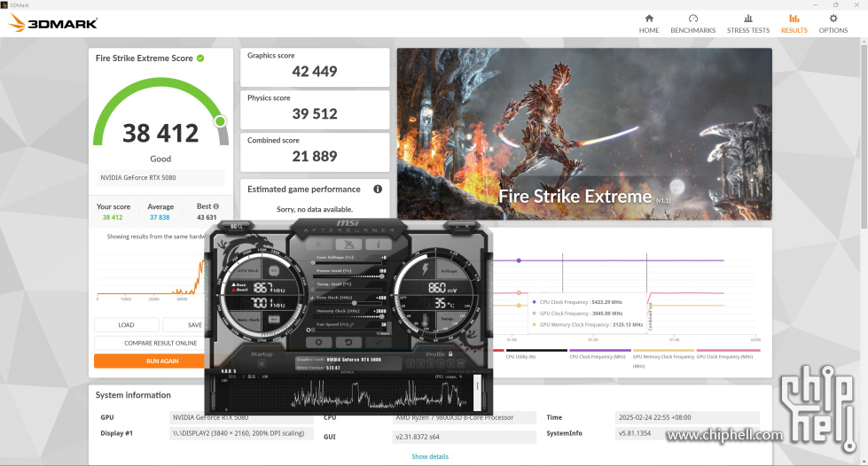Click the Average score 37 838

(x=160, y=218)
